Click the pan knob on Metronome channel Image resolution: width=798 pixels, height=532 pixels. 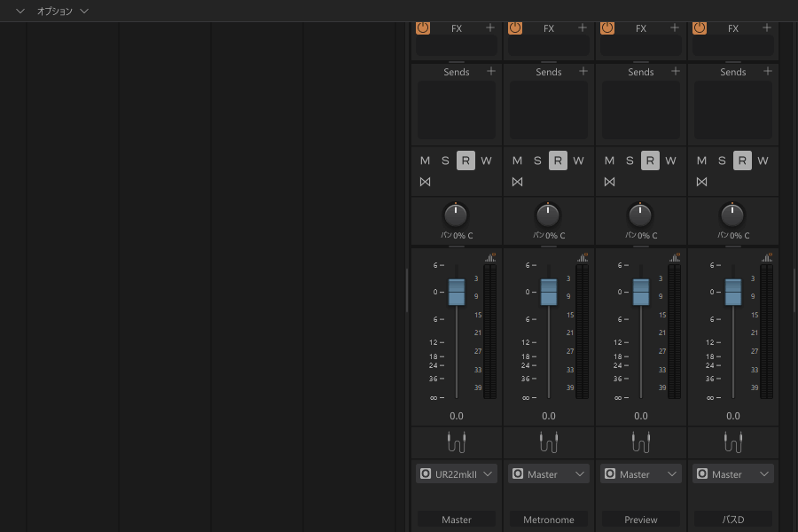coord(548,215)
